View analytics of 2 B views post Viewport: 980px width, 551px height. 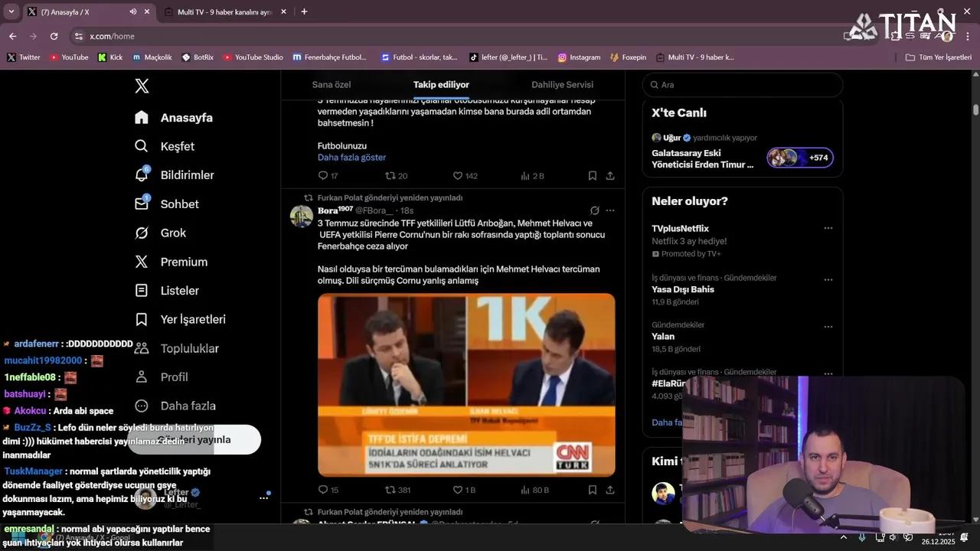pos(532,176)
